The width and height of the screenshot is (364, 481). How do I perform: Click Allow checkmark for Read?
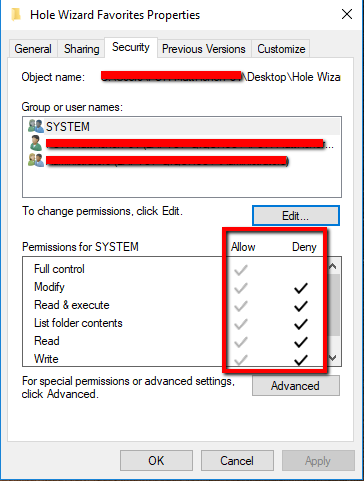click(241, 342)
